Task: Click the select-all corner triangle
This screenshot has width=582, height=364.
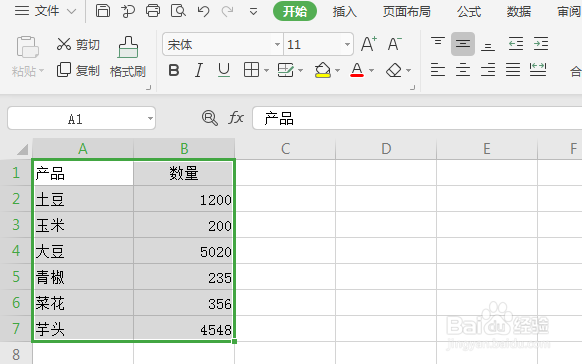Action: click(23, 149)
